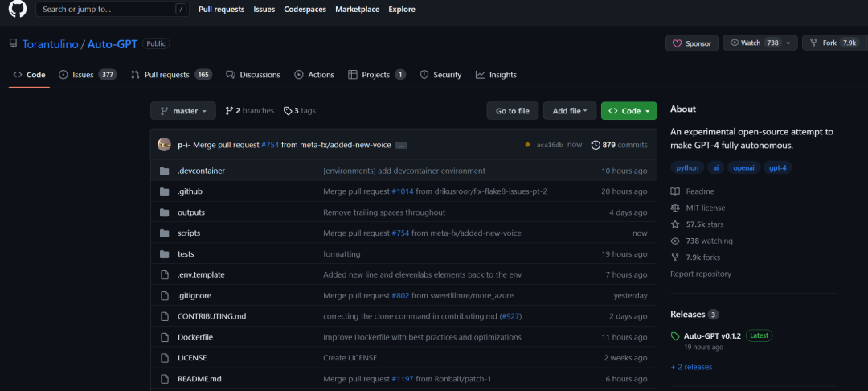Click the Dockerfile file icon
This screenshot has height=391, width=868.
tap(165, 337)
